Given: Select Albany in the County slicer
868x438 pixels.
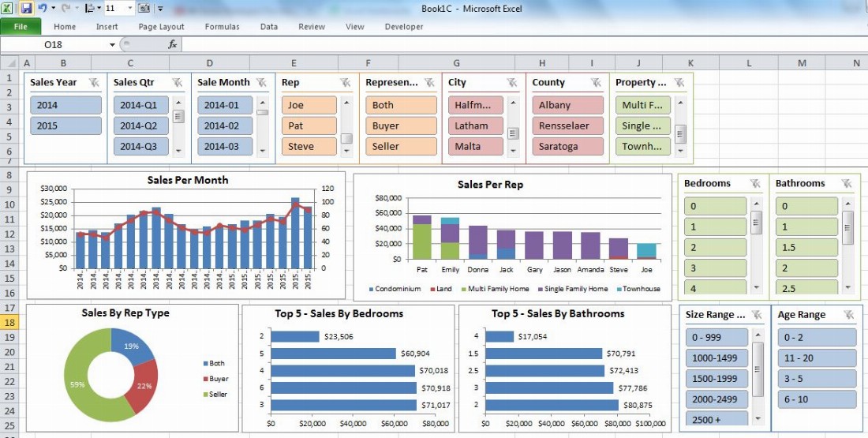Looking at the screenshot, I should point(568,105).
